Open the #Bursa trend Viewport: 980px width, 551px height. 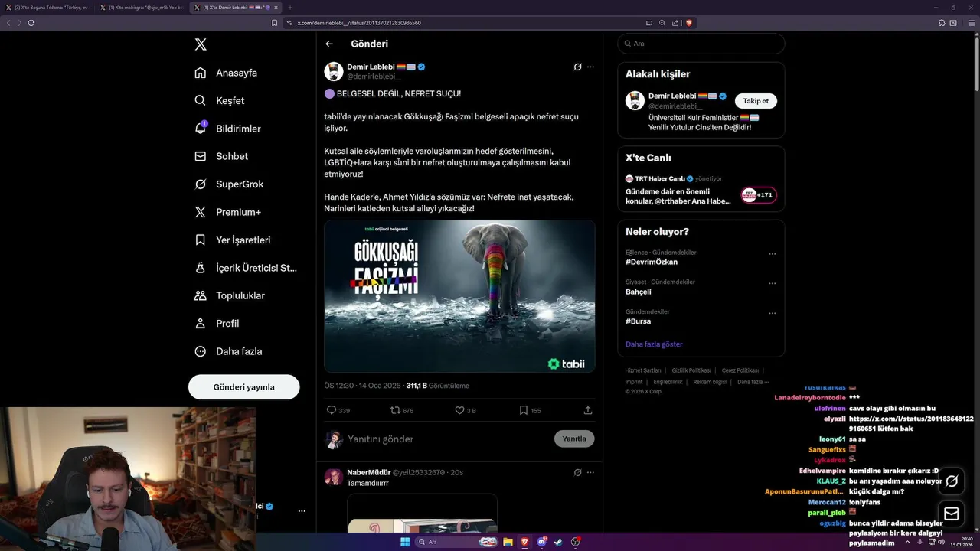[x=639, y=321]
